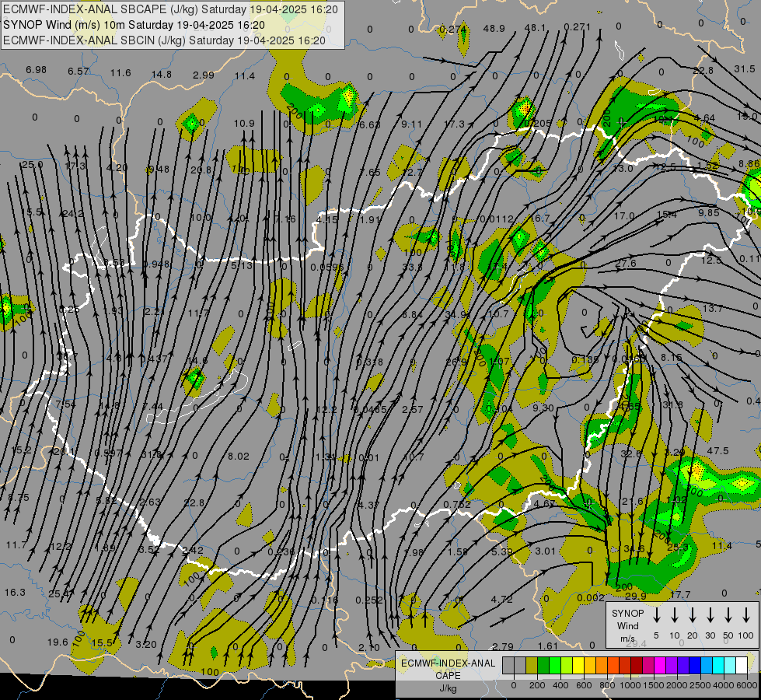Click the 33.8 value on the map
This screenshot has width=761, height=700.
[412, 268]
